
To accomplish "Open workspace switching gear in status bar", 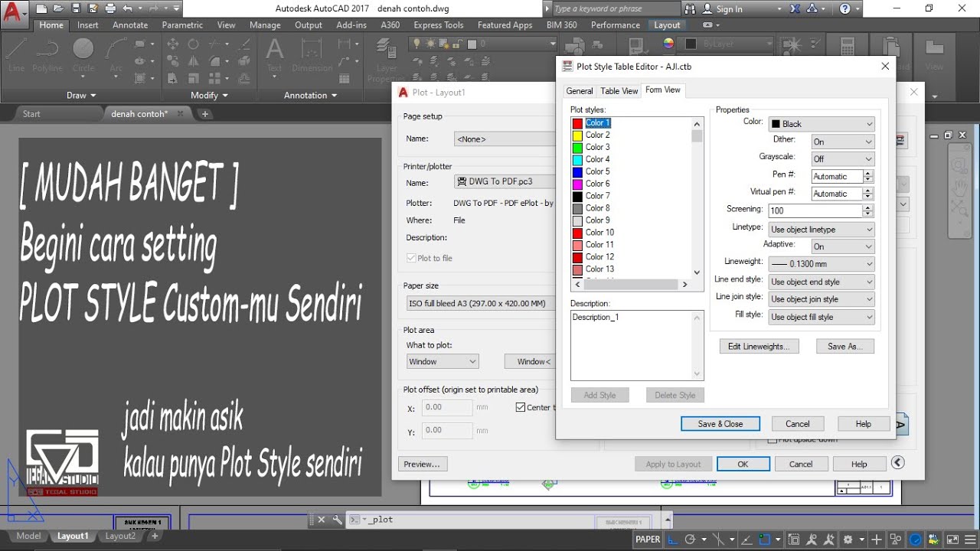I will click(x=848, y=539).
